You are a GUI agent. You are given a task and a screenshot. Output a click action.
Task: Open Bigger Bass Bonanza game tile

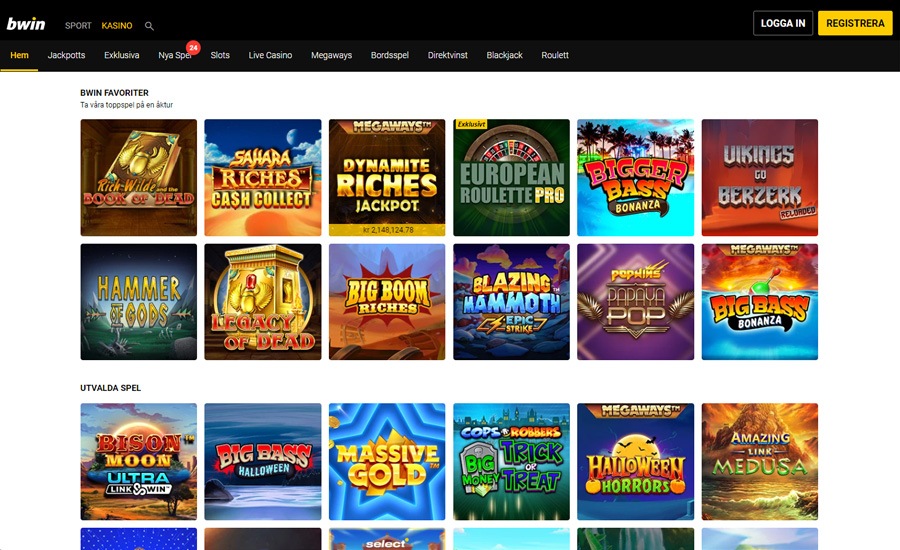tap(635, 177)
